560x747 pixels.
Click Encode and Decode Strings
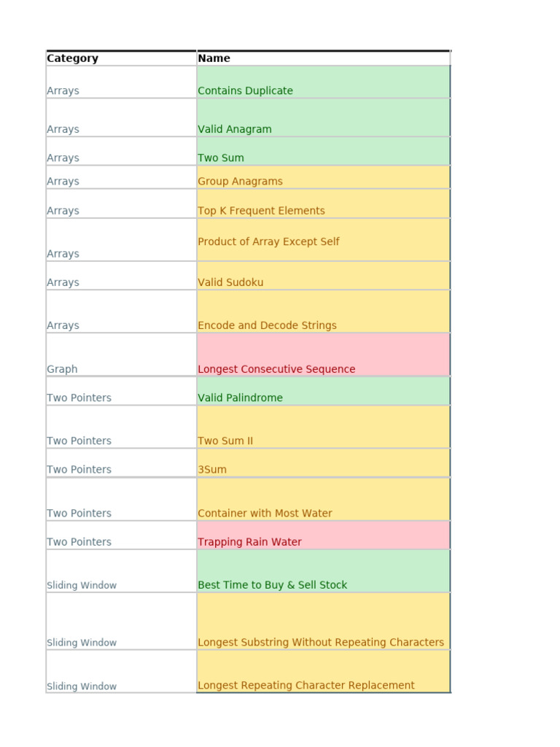[268, 325]
